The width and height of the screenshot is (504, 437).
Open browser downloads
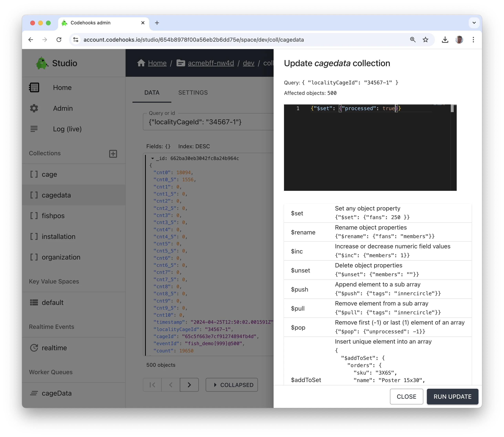[x=445, y=39]
